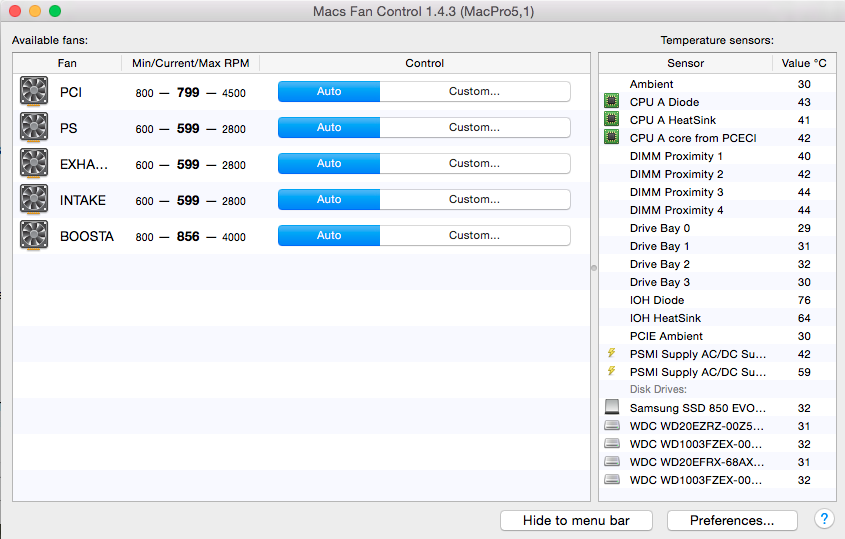This screenshot has width=845, height=539.
Task: Select the DIMM Proximity 3 sensor row
Action: coord(718,192)
